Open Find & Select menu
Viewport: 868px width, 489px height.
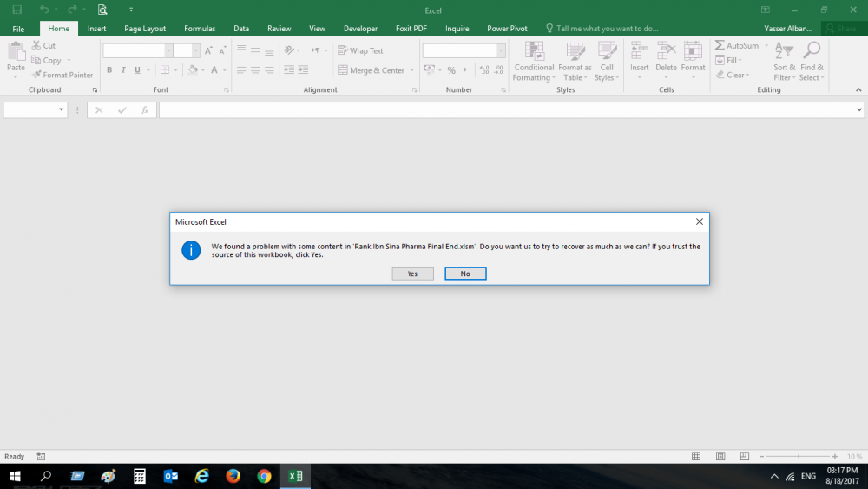point(812,62)
